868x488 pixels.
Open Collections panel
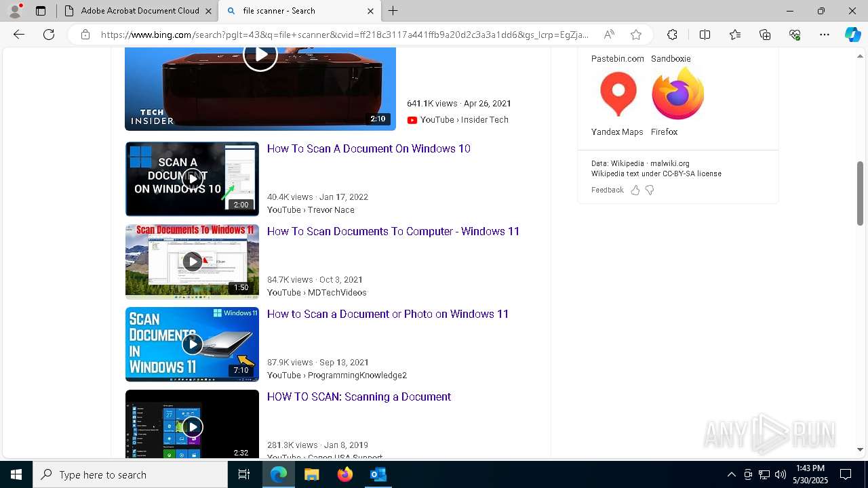tap(765, 35)
